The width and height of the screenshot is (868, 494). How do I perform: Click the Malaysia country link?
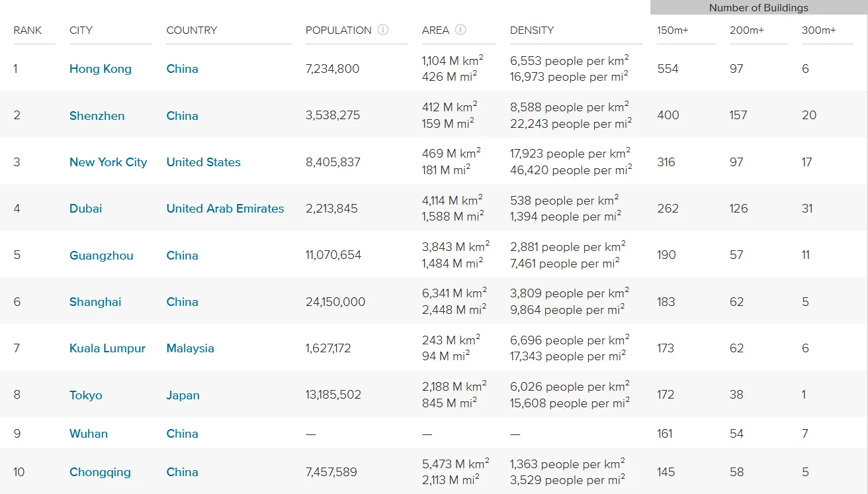(191, 348)
